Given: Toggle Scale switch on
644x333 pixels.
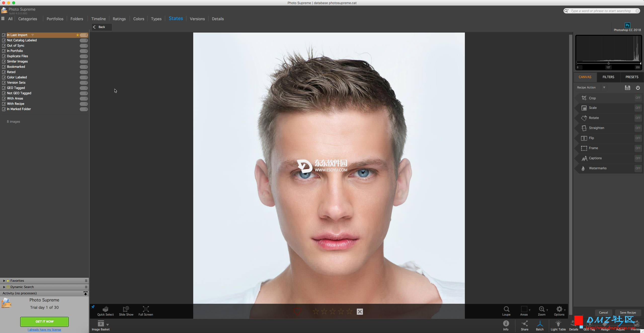Looking at the screenshot, I should pyautogui.click(x=638, y=108).
